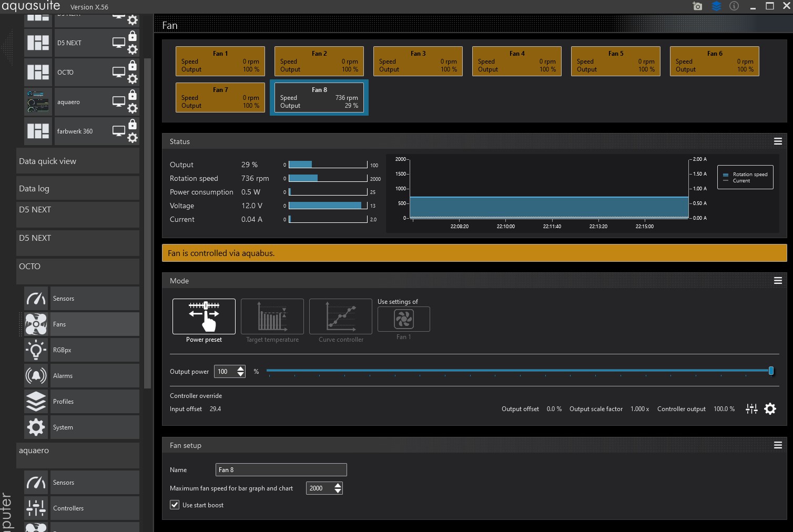Select the Fan 3 tile
The image size is (793, 532).
(x=418, y=62)
